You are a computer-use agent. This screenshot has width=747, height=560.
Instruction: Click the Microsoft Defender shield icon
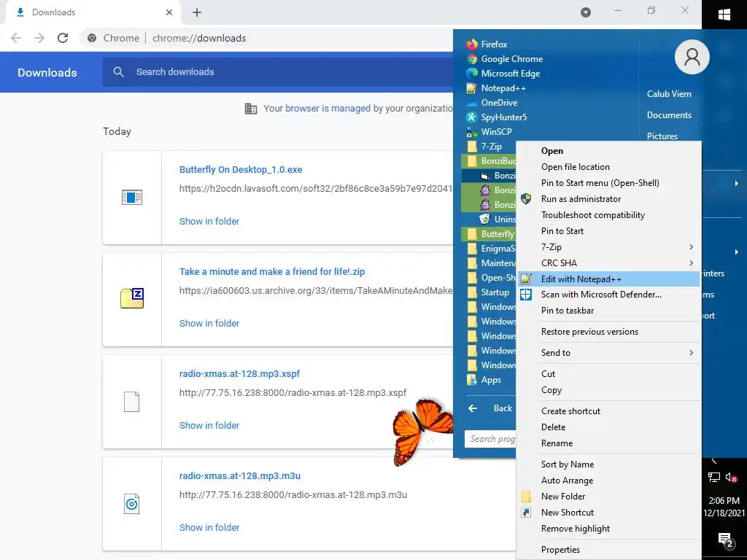(526, 295)
